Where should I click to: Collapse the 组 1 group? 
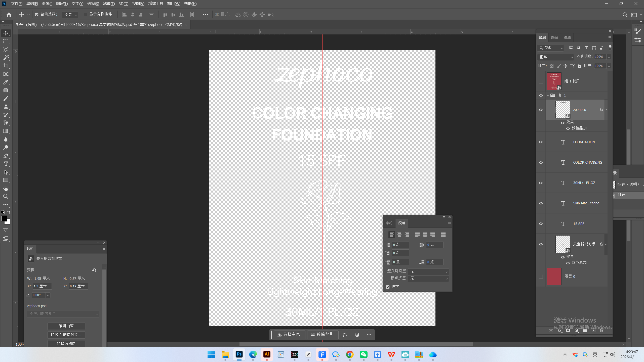[x=548, y=96]
